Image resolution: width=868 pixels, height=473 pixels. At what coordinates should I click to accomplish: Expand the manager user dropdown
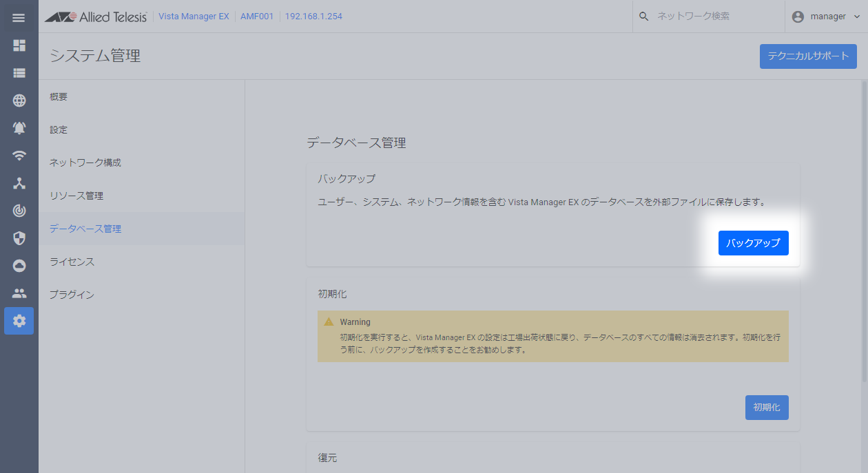(826, 17)
